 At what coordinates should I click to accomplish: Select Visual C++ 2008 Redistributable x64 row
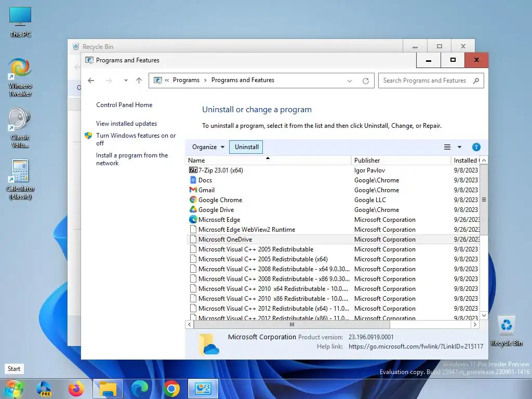click(333, 269)
